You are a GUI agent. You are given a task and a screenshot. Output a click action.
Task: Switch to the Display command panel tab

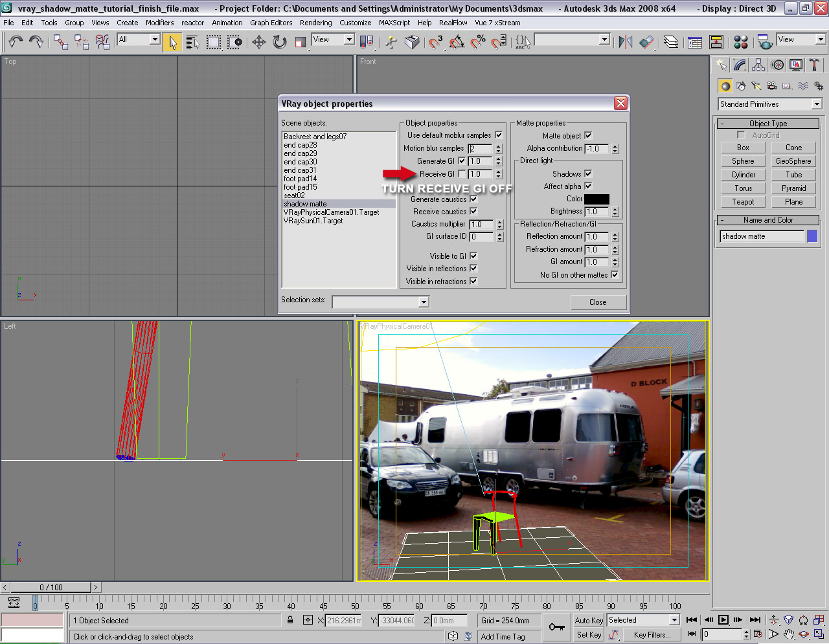coord(796,65)
